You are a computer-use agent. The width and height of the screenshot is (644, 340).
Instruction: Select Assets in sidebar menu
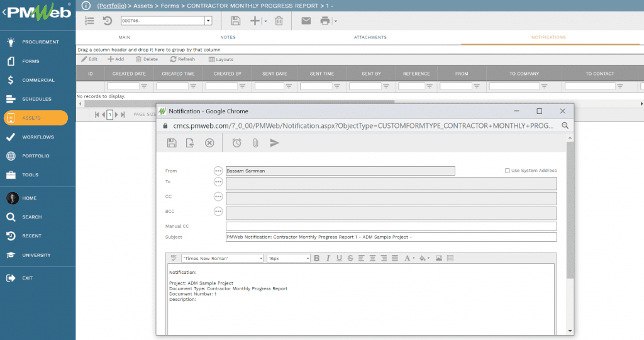point(36,118)
